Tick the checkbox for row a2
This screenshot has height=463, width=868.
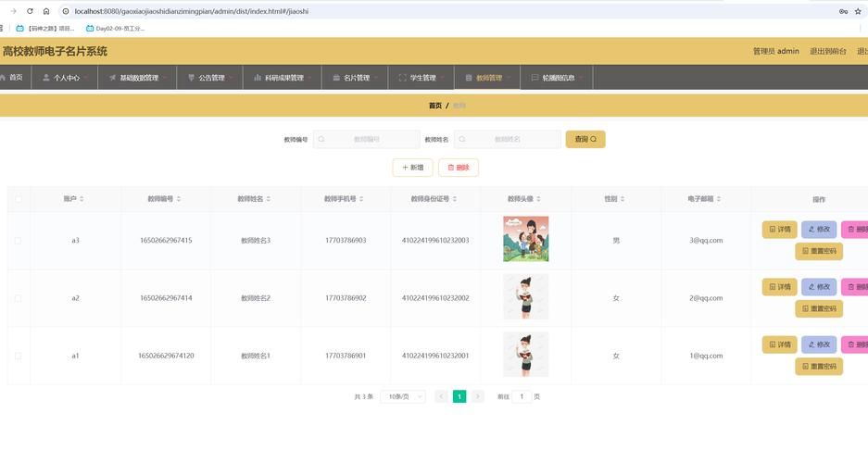pos(19,297)
